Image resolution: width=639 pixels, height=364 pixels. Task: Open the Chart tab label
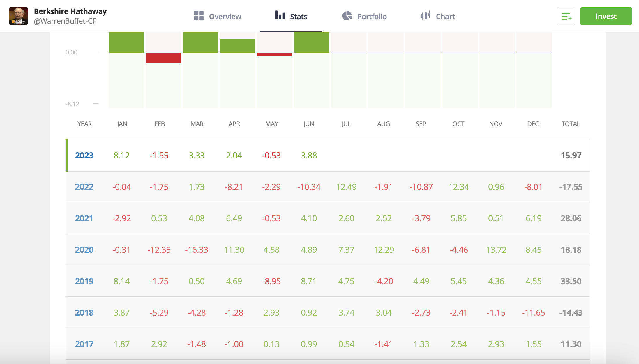coord(445,17)
